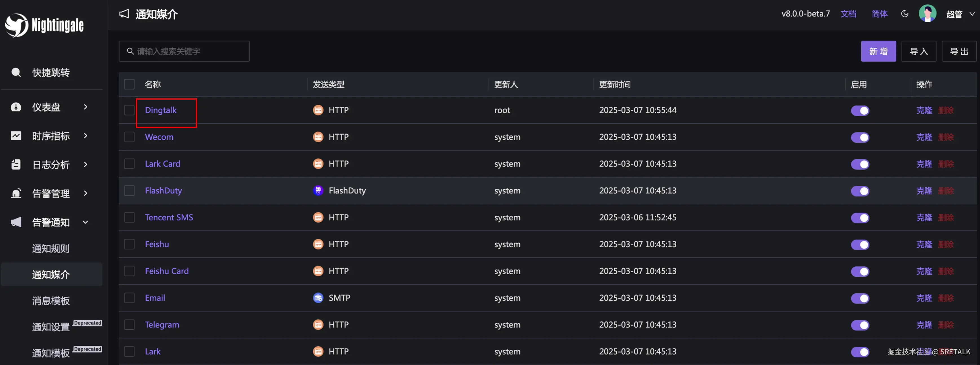Image resolution: width=980 pixels, height=365 pixels.
Task: Open the 超管 user dropdown arrow
Action: tap(972, 14)
